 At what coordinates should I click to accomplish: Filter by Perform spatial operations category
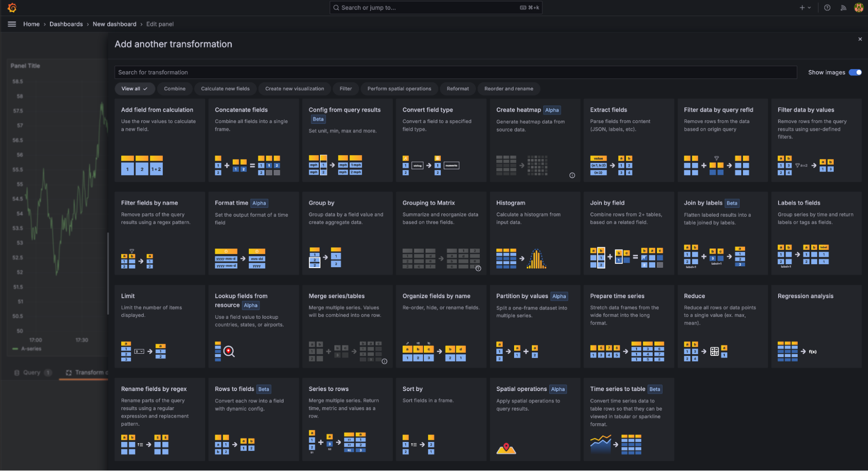pos(399,89)
